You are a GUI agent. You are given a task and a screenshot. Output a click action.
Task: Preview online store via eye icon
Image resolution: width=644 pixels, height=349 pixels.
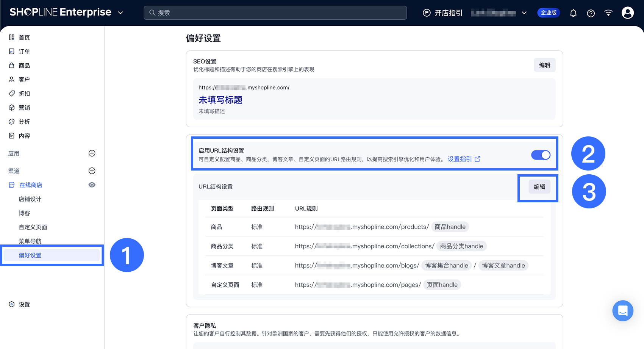pyautogui.click(x=92, y=185)
